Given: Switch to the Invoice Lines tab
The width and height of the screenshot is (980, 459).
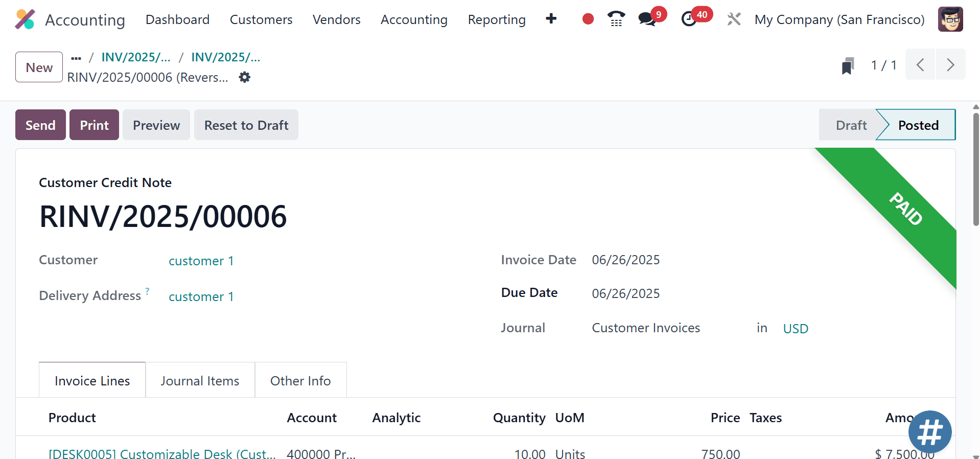Looking at the screenshot, I should pos(92,380).
